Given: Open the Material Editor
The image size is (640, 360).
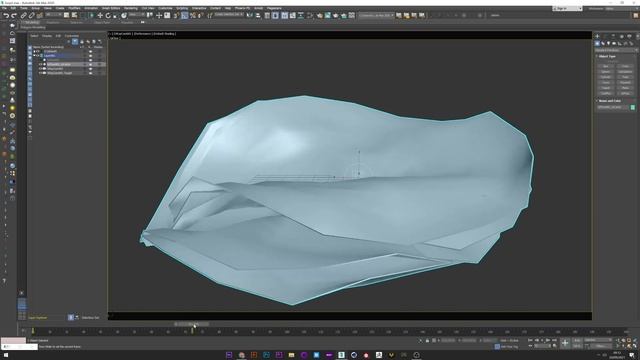Looking at the screenshot, I should (x=310, y=15).
